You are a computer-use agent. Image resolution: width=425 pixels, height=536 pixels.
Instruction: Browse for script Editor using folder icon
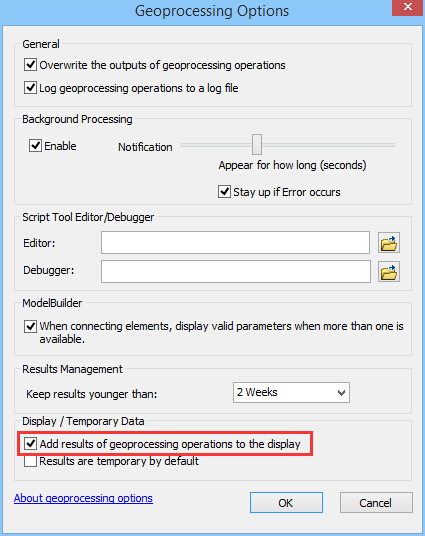click(389, 243)
